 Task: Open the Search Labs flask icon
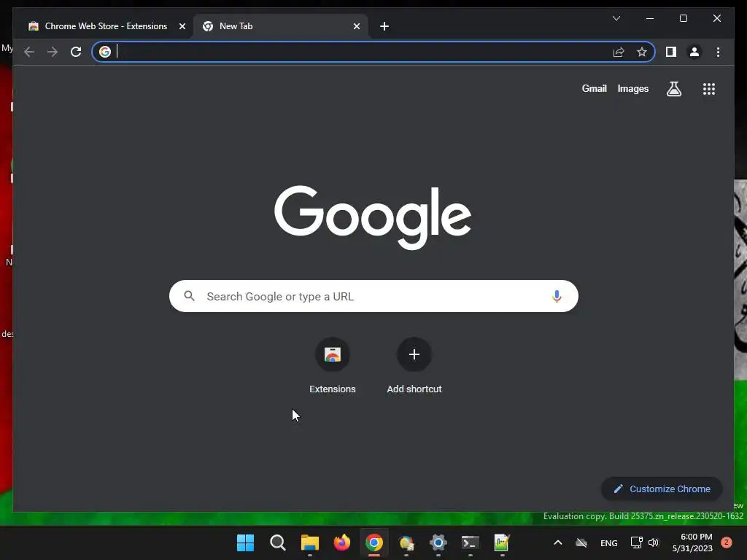point(673,88)
